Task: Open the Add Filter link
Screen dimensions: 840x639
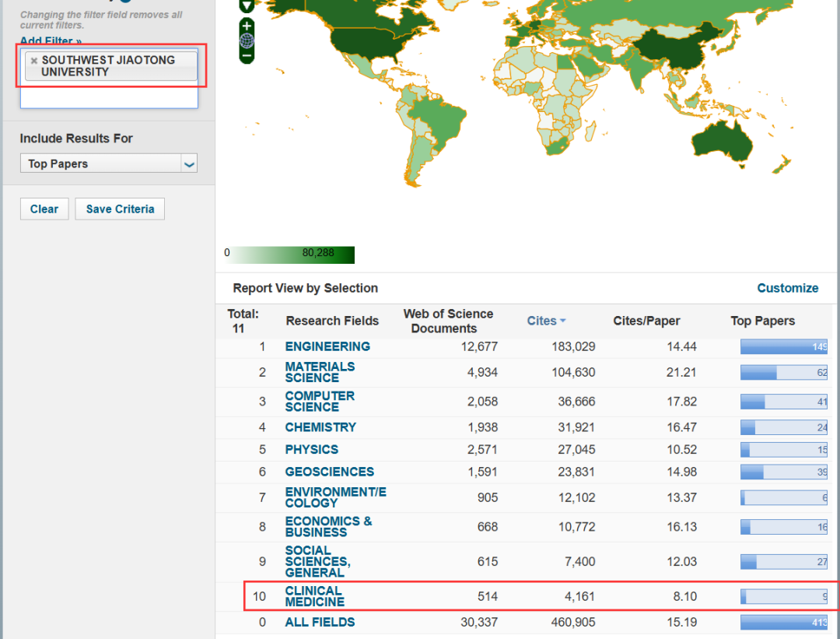Action: click(51, 40)
